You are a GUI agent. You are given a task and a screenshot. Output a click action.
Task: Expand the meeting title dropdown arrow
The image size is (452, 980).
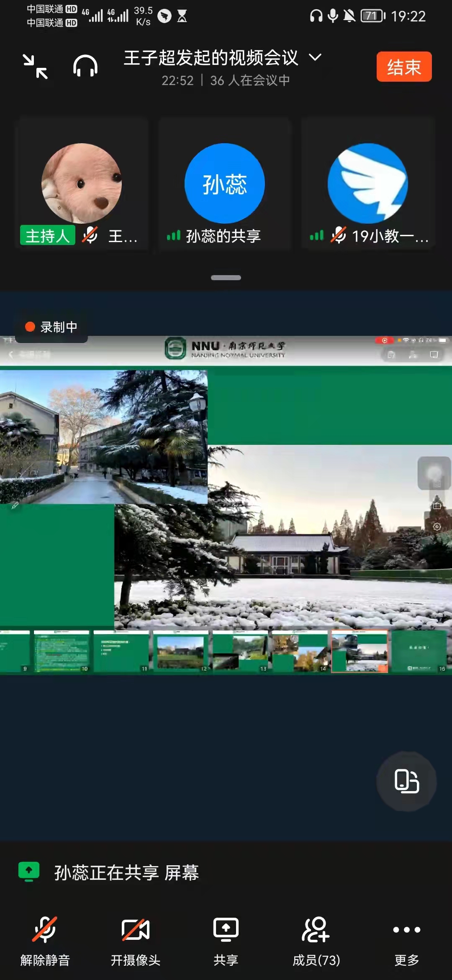click(315, 57)
